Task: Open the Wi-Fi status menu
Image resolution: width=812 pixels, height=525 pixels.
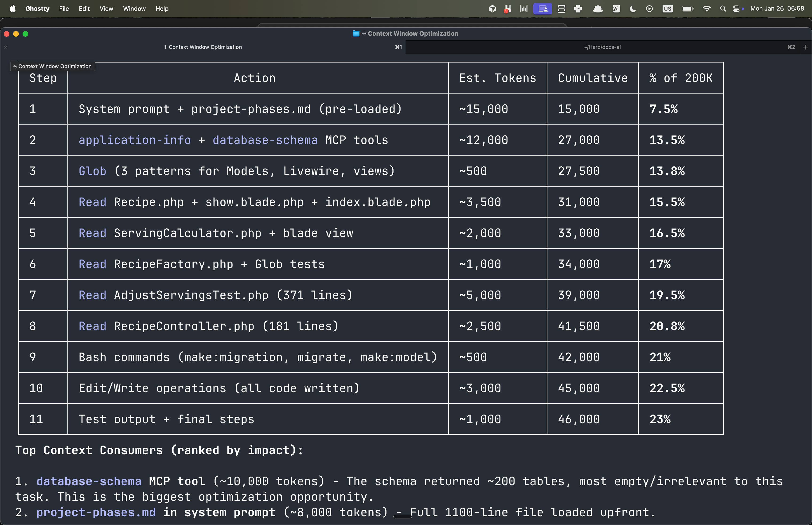Action: [706, 9]
